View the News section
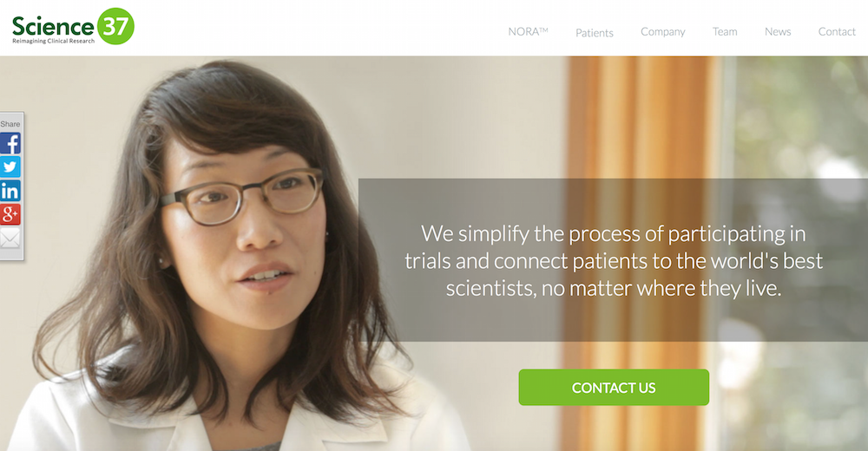 tap(778, 31)
